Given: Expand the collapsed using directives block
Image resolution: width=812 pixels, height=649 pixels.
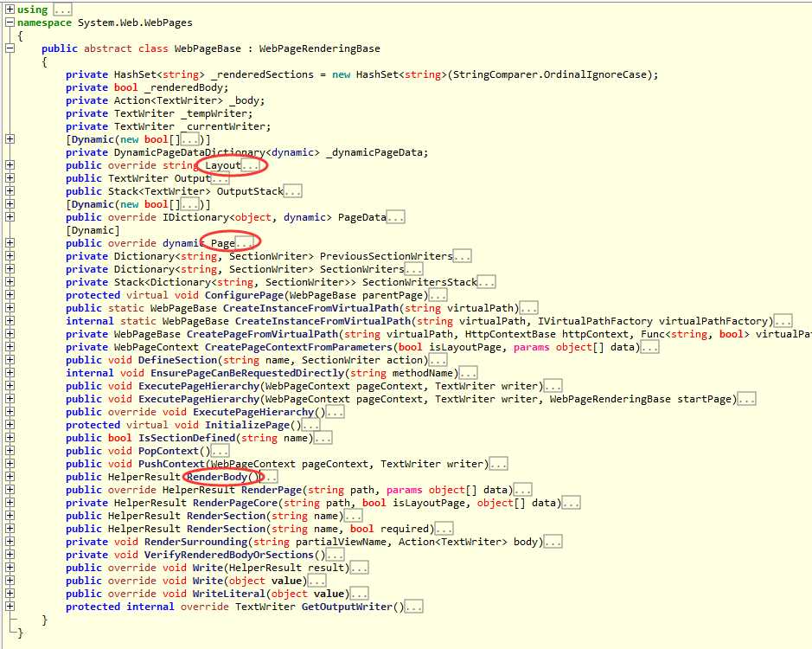Looking at the screenshot, I should 10,10.
